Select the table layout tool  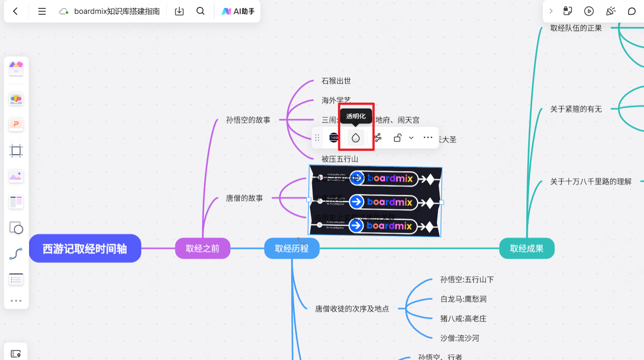(16, 202)
